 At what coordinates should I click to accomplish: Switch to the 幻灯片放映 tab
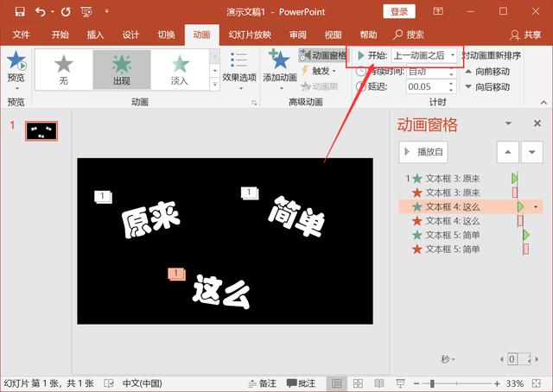coord(250,35)
